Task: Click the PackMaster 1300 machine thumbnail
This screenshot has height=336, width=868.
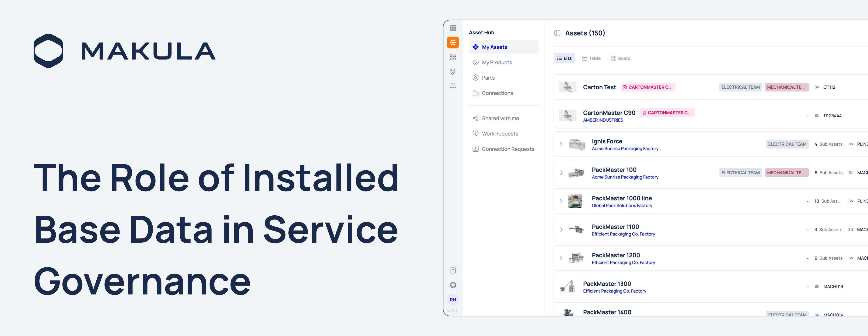Action: (568, 287)
